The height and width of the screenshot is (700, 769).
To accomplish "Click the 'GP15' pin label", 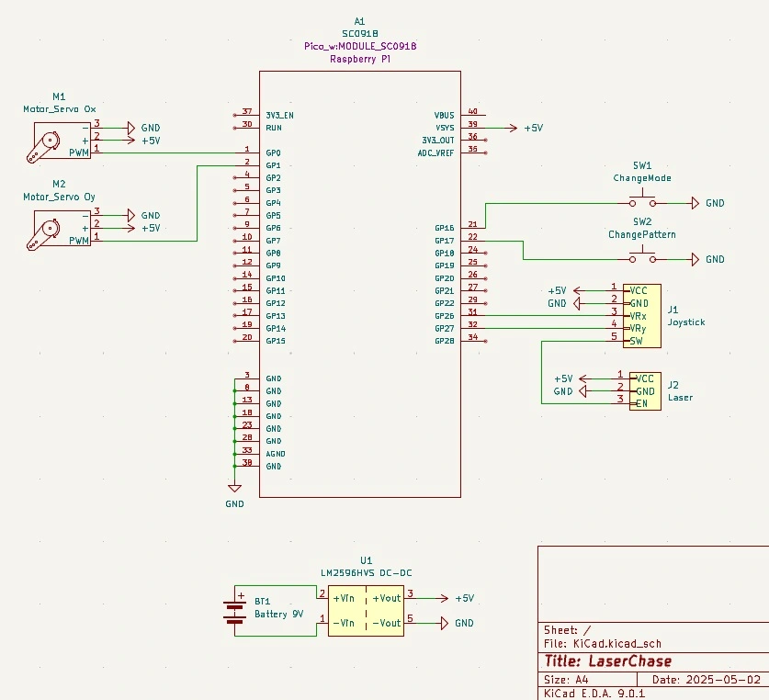I will [x=276, y=341].
